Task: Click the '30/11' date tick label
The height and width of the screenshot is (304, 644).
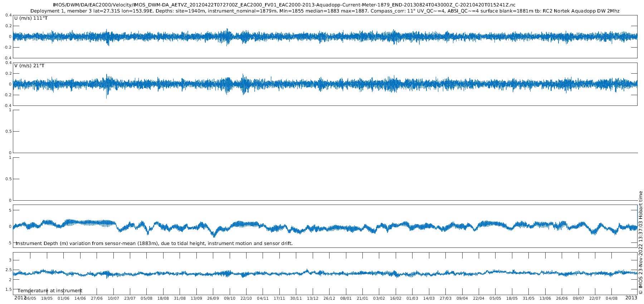Action: pos(296,298)
